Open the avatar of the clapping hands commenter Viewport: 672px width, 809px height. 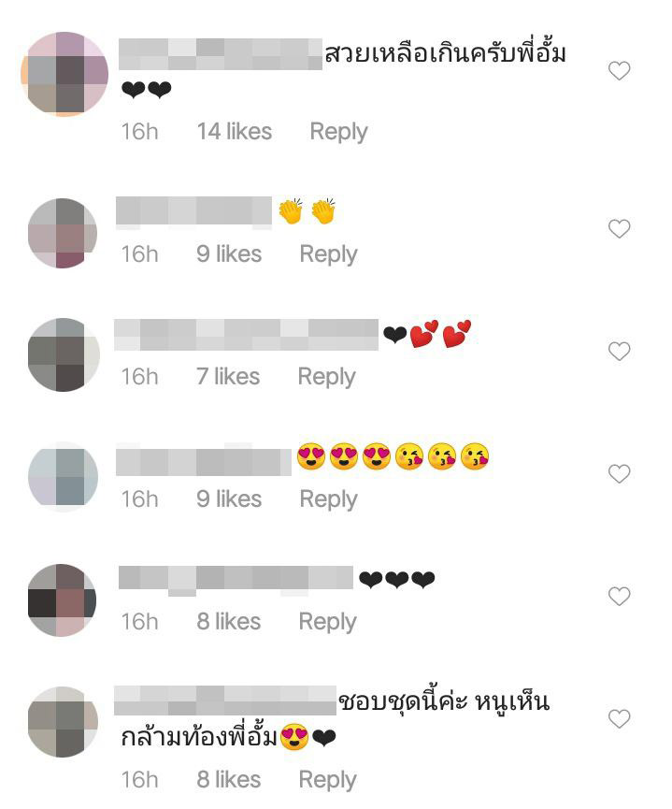63,233
